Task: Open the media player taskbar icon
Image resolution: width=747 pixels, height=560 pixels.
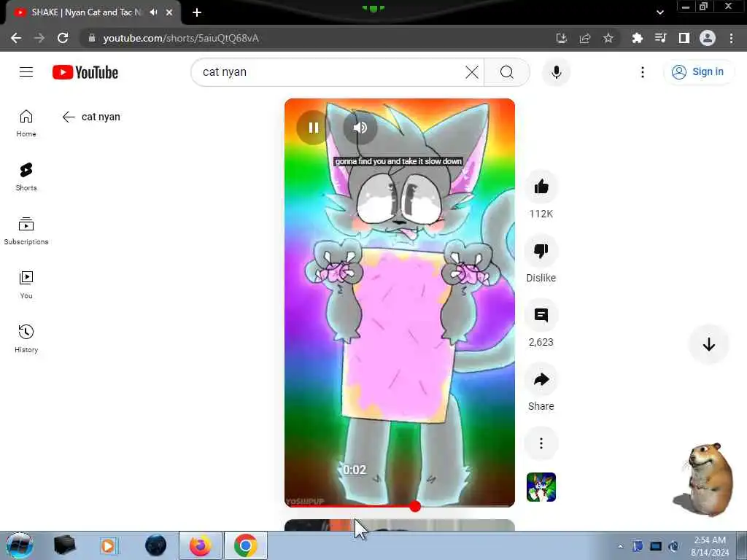Action: tap(108, 545)
